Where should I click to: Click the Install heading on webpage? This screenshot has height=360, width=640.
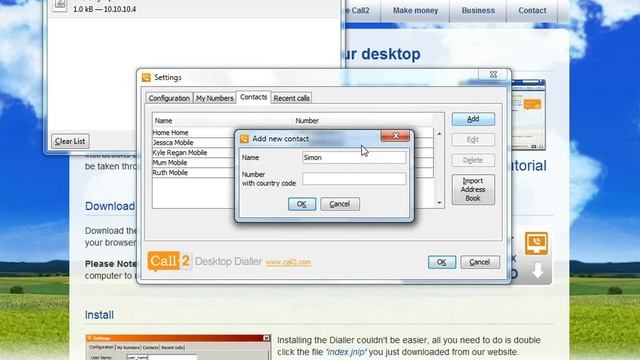tap(99, 315)
